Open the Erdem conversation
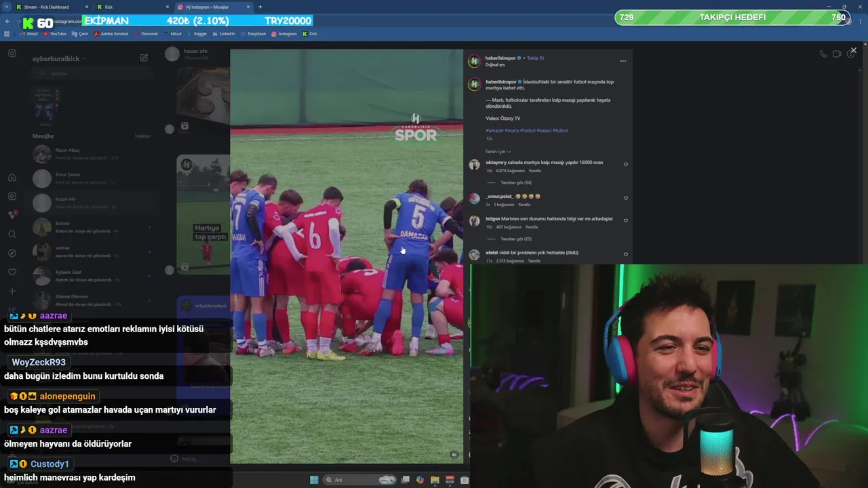The width and height of the screenshot is (868, 488). coord(92,227)
